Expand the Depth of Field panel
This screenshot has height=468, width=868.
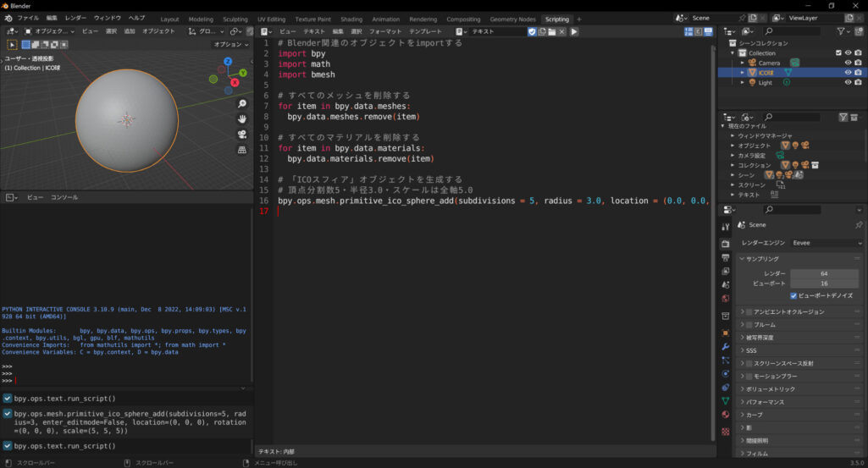click(743, 338)
